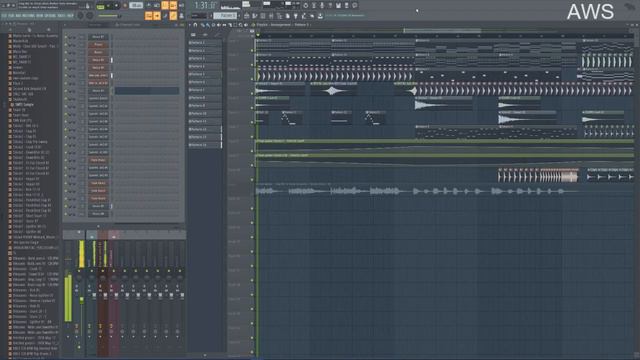Select the playlist Draw pencil tool

pos(202,25)
